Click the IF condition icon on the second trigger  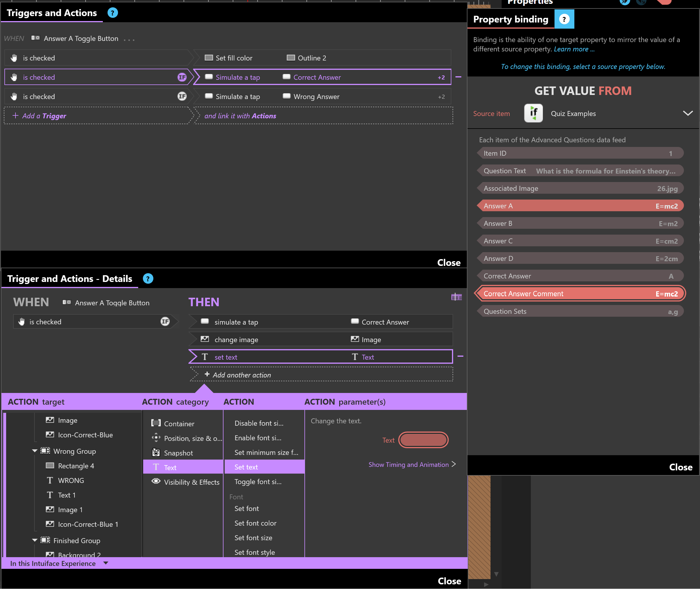(182, 77)
